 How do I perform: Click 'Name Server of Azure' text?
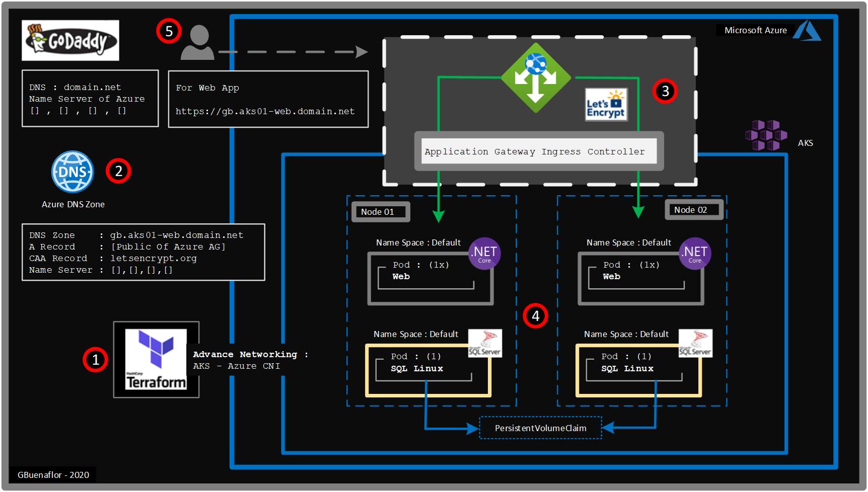87,99
